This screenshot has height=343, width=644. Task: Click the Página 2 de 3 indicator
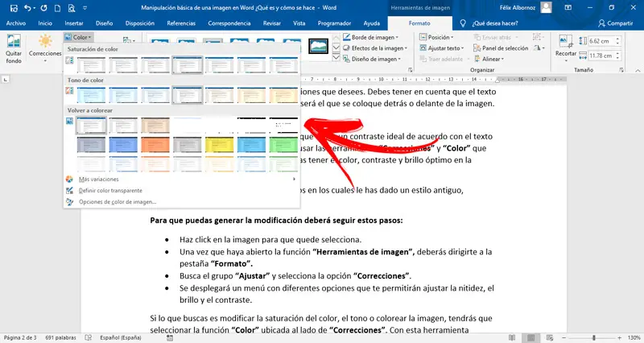click(x=20, y=337)
